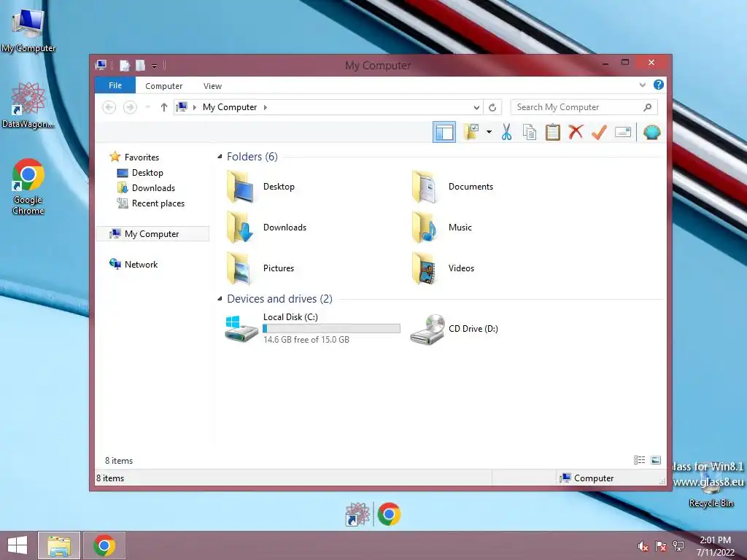Click the folder options toolbar icon
This screenshot has width=747, height=560.
471,132
